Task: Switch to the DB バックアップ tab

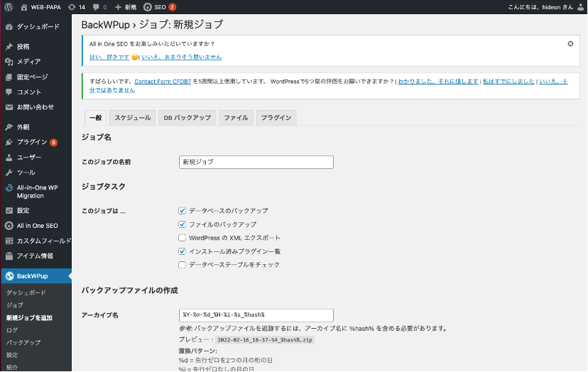Action: pos(187,118)
